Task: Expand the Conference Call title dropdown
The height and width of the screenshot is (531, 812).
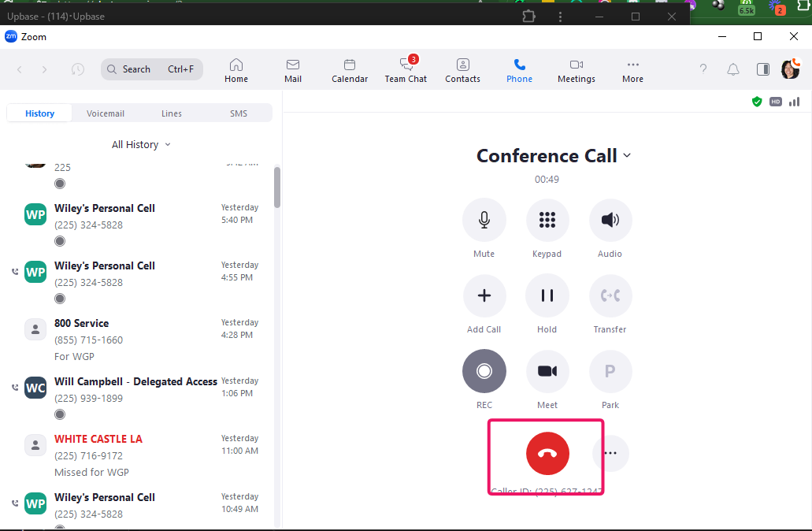Action: point(627,155)
